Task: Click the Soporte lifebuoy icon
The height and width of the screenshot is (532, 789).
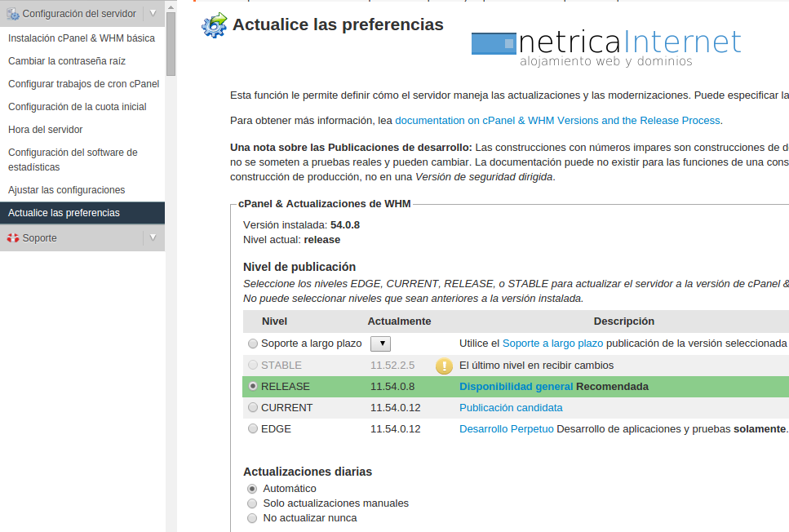Action: (13, 238)
